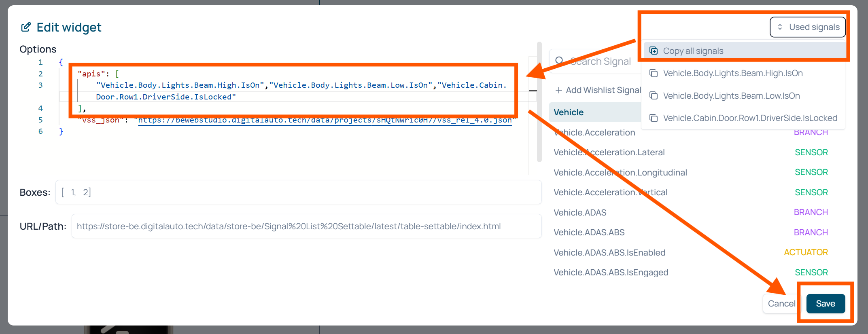Click the search magnifier icon
This screenshot has height=334, width=868.
(559, 61)
